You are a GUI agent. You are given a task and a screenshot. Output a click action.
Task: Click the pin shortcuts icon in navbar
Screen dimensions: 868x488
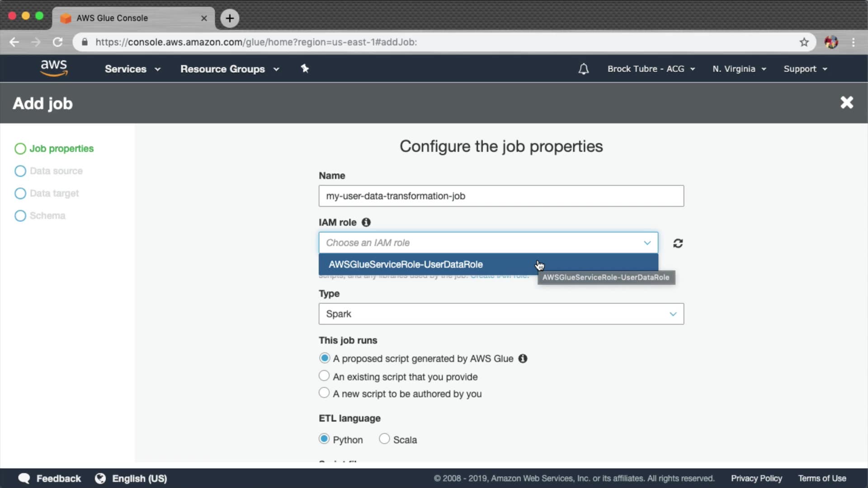(x=305, y=69)
